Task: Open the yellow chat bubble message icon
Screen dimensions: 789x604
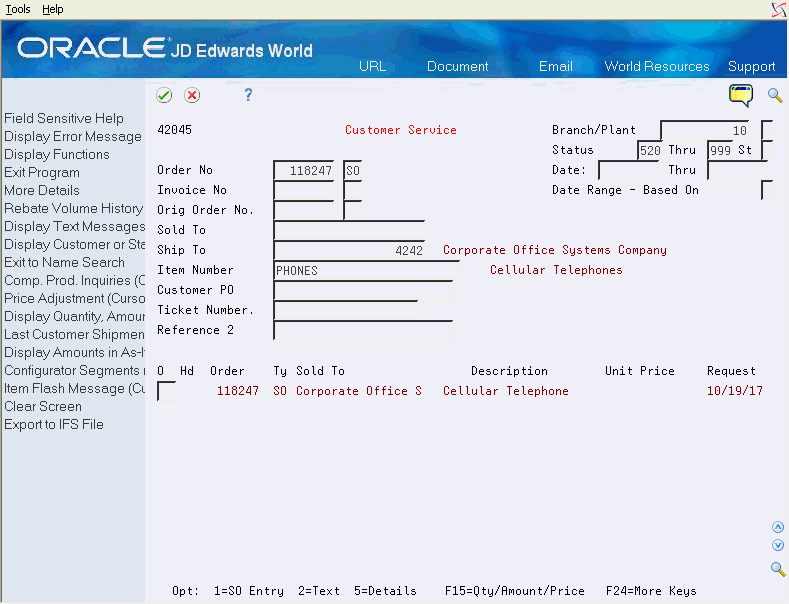Action: click(x=741, y=95)
